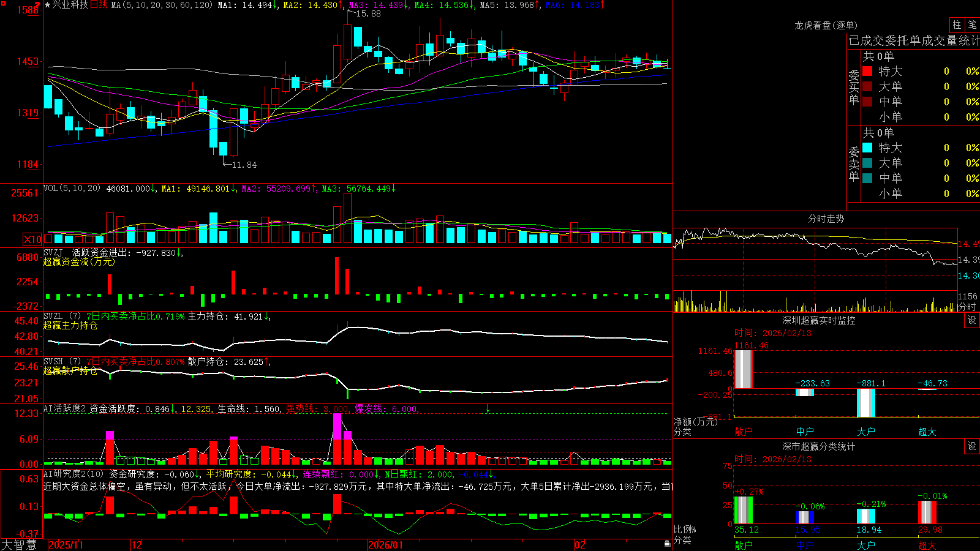This screenshot has height=551, width=980.
Task: Click the 02 month marker on time axis
Action: tap(580, 545)
